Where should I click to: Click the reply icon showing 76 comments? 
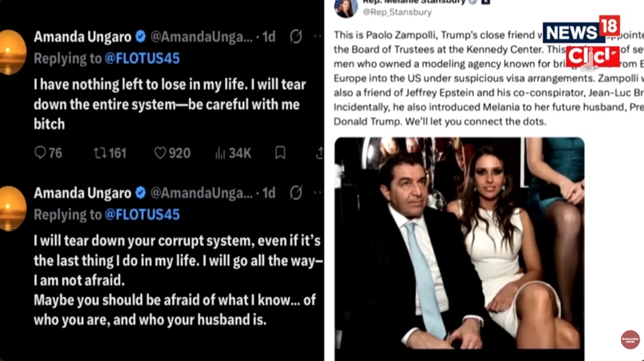[40, 152]
